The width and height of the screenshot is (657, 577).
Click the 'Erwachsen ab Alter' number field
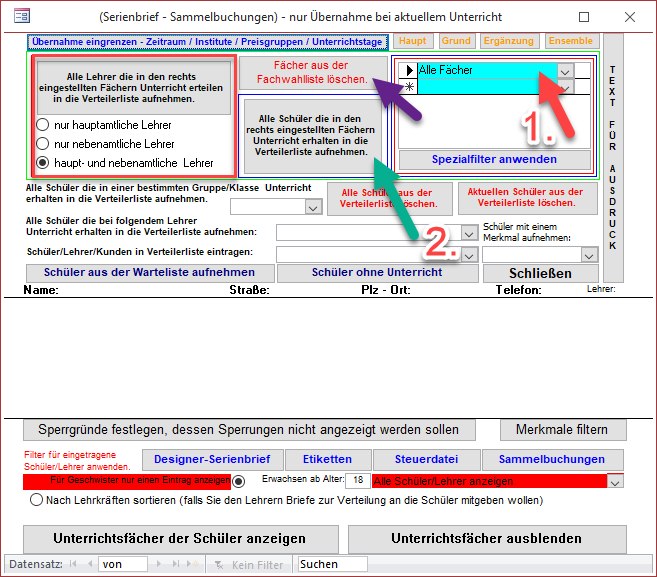pyautogui.click(x=358, y=481)
